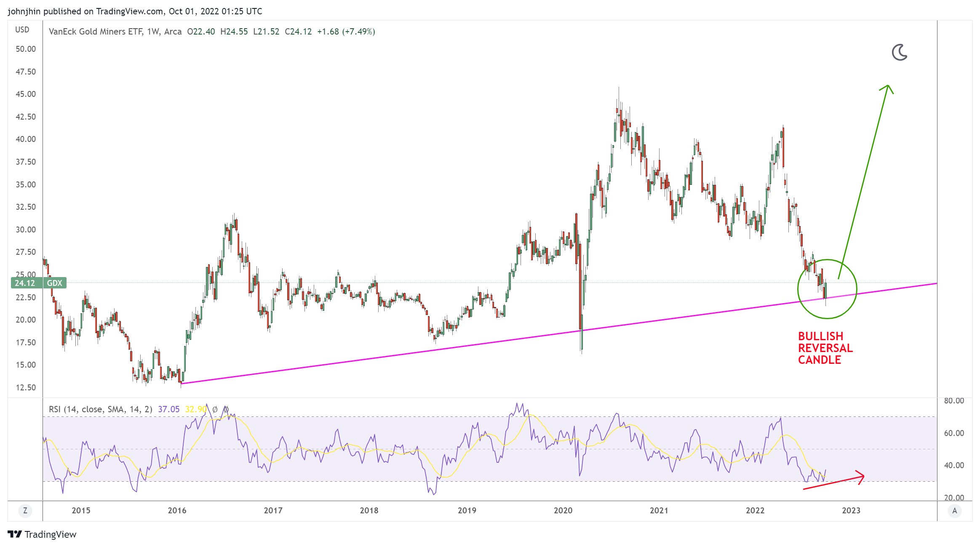Click the USD currency label

click(x=22, y=29)
